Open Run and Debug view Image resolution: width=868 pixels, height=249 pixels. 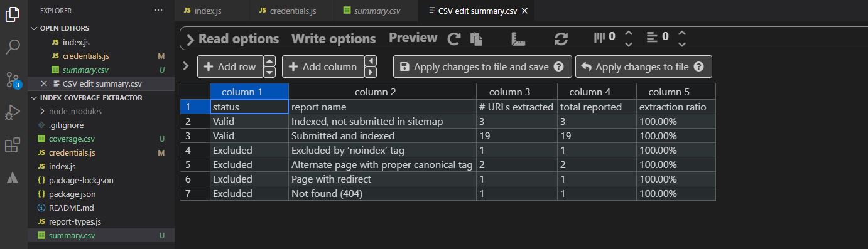[x=13, y=113]
